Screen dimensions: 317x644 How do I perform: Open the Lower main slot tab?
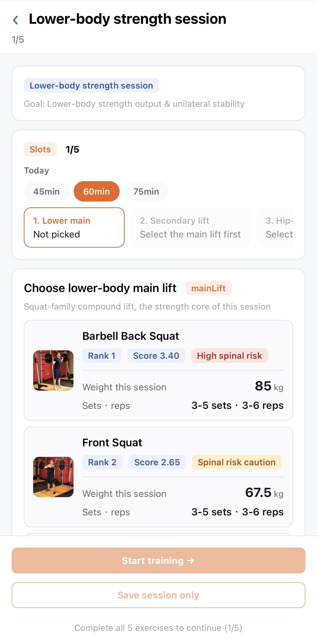point(74,227)
